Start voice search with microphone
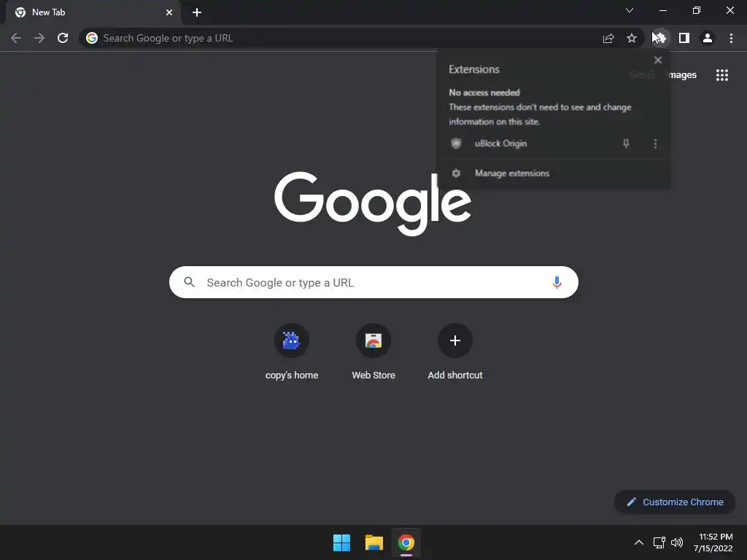 (557, 282)
